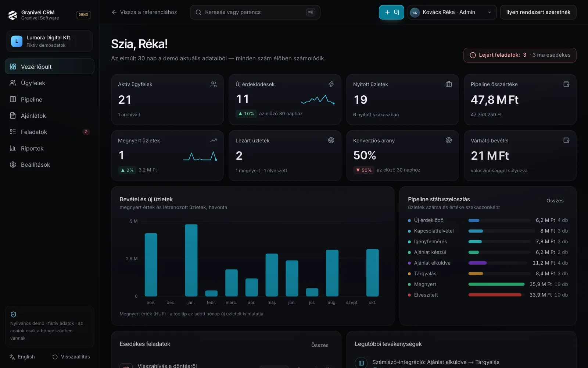
Task: Click the briefcase icon on Nyitott üzletek card
Action: click(x=449, y=84)
